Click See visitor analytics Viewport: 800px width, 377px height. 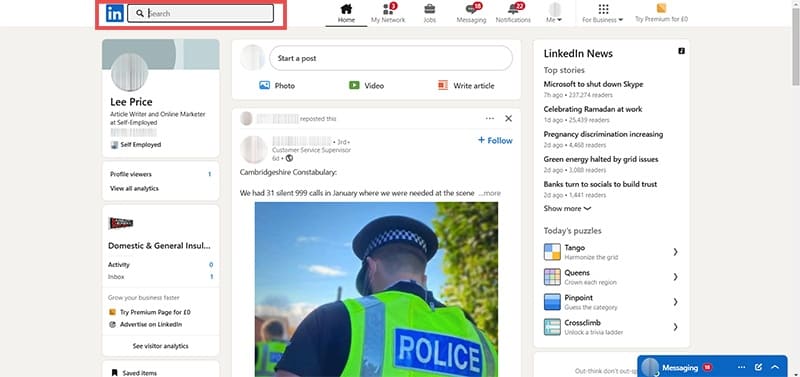pyautogui.click(x=161, y=346)
